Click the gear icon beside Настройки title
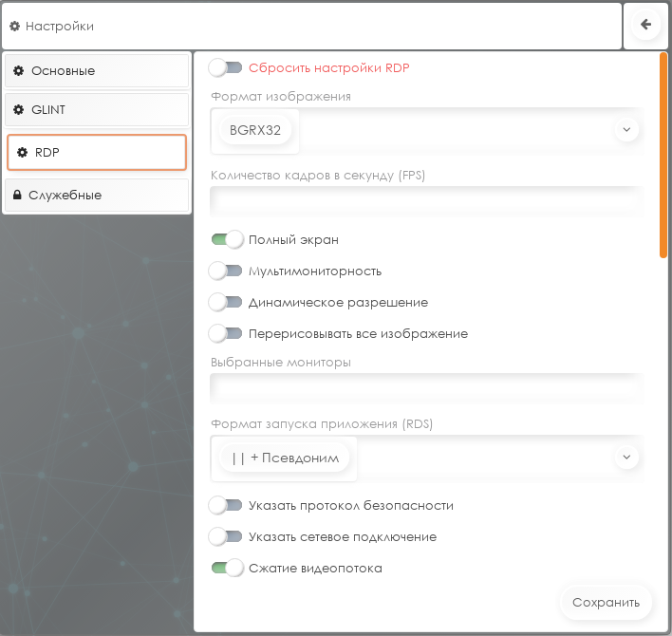The height and width of the screenshot is (636, 672). [15, 27]
